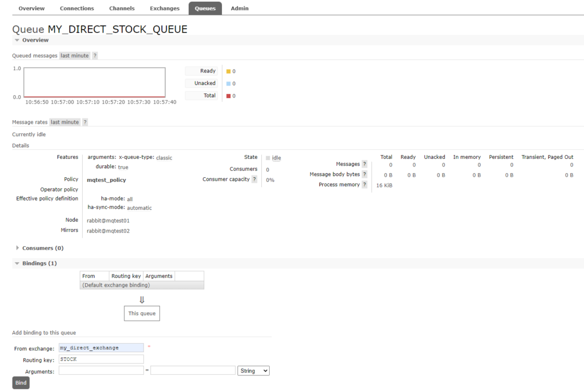The height and width of the screenshot is (392, 584).
Task: Click Process memory help icon
Action: point(364,185)
